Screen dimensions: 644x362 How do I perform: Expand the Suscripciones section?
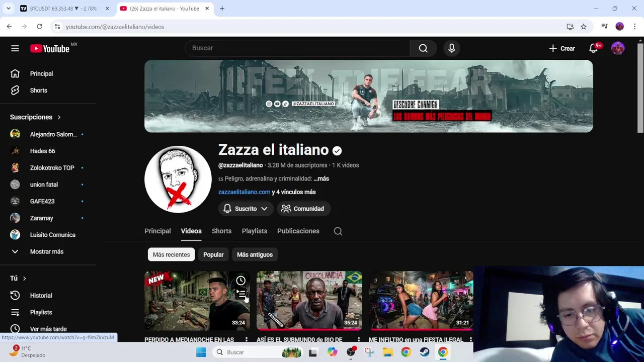[35, 117]
